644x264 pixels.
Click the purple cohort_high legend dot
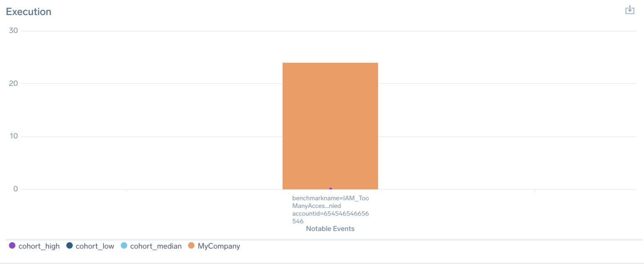(12, 246)
